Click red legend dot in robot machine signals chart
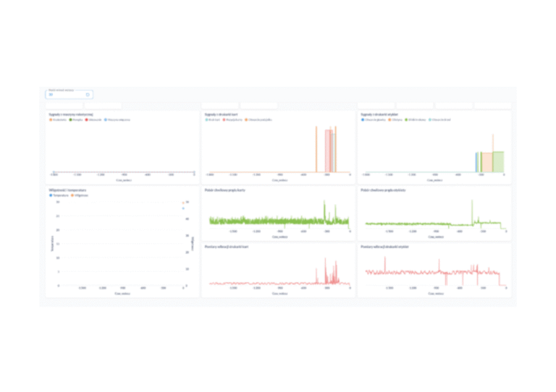 pyautogui.click(x=87, y=119)
